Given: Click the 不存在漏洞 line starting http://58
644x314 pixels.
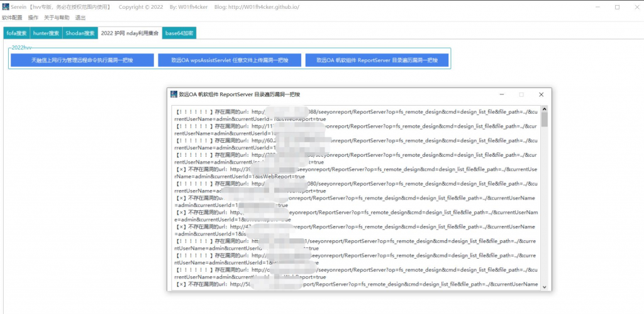Looking at the screenshot, I should pos(356,284).
